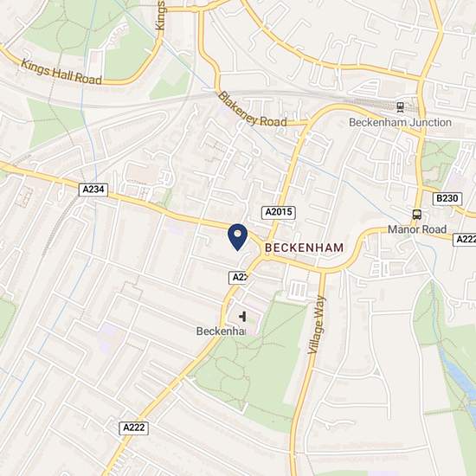This screenshot has height=476, width=476.
Task: Click the B230 road shield
Action: coord(447,198)
